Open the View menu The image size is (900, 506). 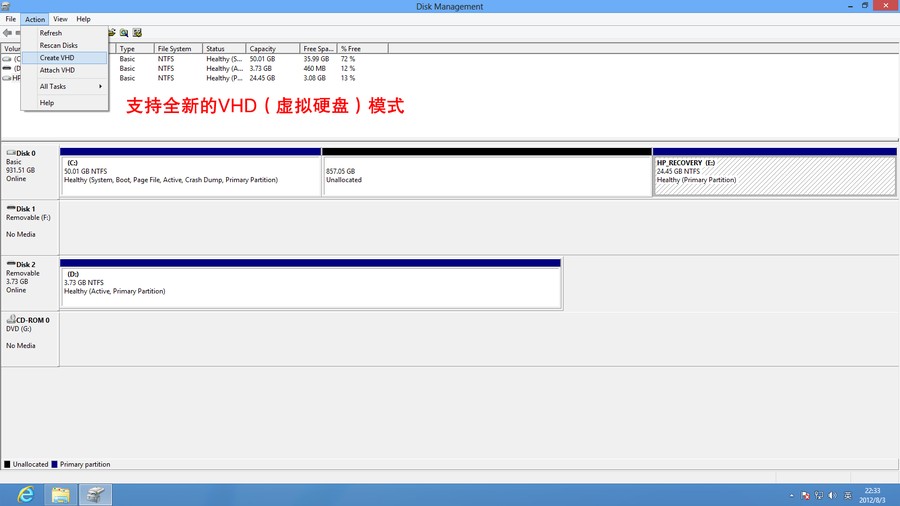[60, 19]
